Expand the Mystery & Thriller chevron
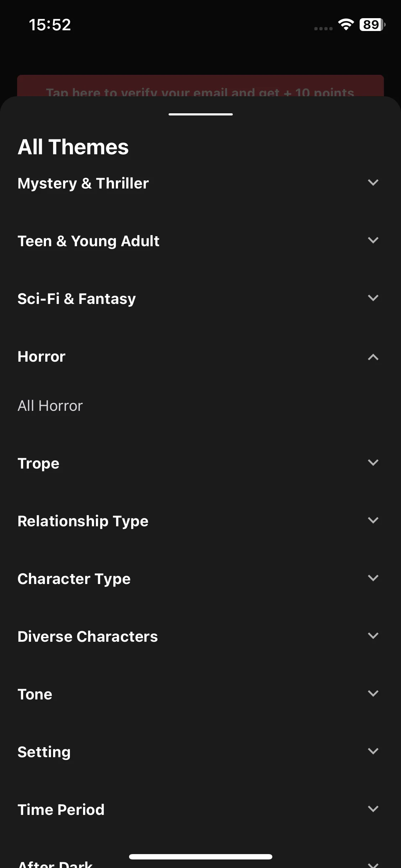 coord(373,183)
